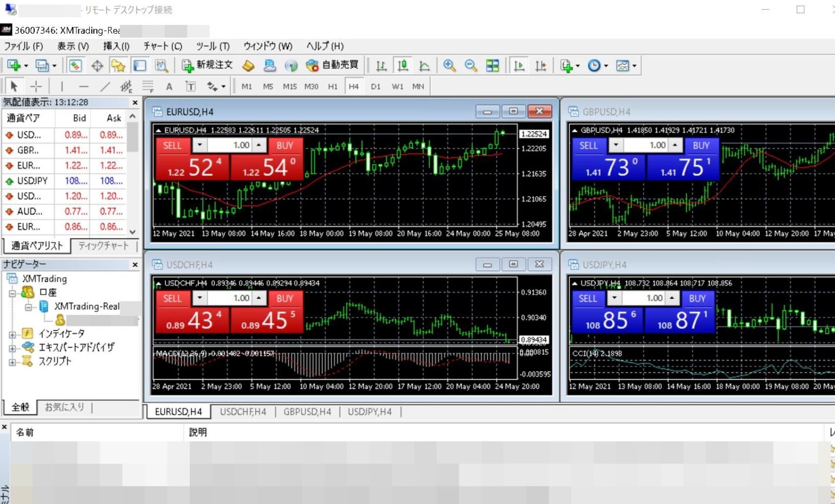Select the vertical line drawing tool
Viewport: 835px width, 504px height.
62,86
